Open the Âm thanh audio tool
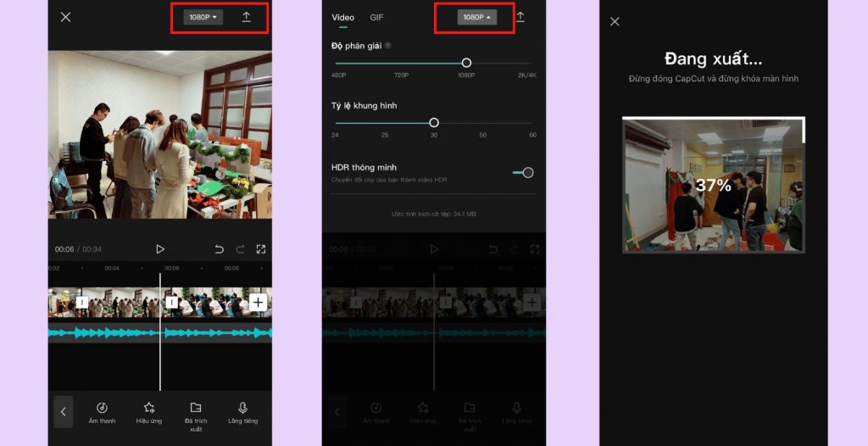Image resolution: width=868 pixels, height=446 pixels. (x=102, y=413)
